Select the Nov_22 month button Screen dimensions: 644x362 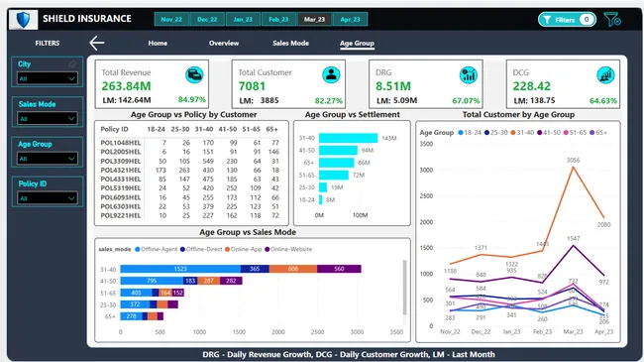click(171, 19)
